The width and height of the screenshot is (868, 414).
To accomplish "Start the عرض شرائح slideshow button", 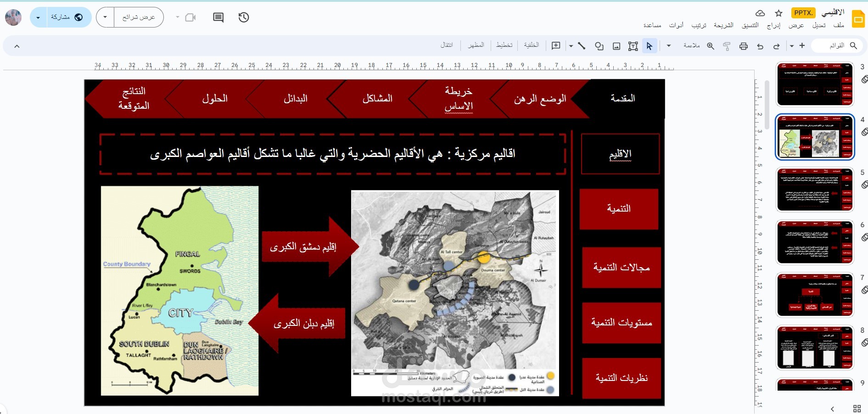I will tap(139, 17).
